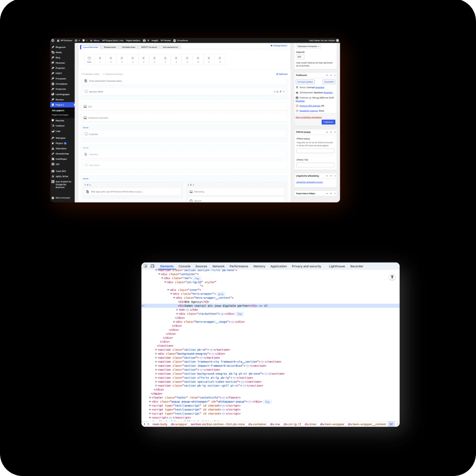Click the accessibility tree icon in DevTools
The height and width of the screenshot is (476, 476).
click(x=392, y=277)
